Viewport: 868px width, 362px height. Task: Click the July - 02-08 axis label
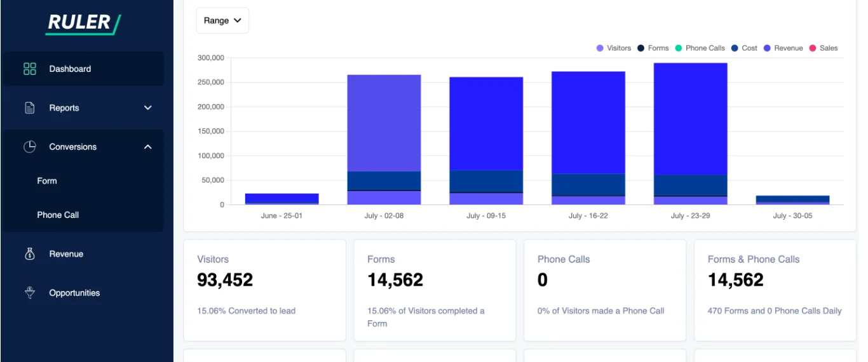(x=384, y=216)
